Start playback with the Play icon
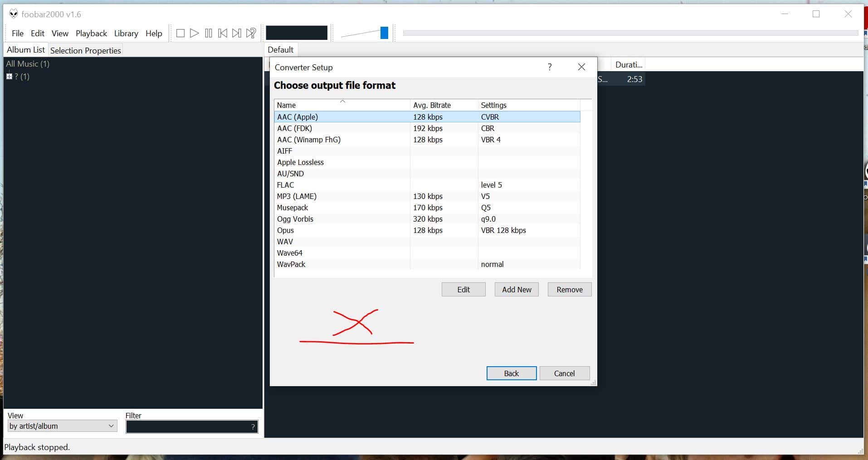This screenshot has height=460, width=868. 194,33
